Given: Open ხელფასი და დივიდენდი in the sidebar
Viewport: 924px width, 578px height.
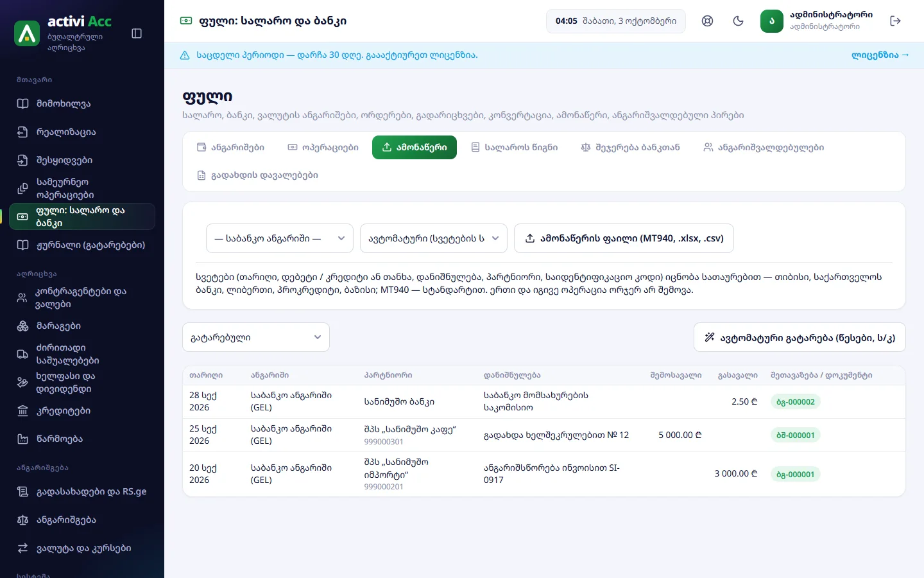Looking at the screenshot, I should coord(82,382).
